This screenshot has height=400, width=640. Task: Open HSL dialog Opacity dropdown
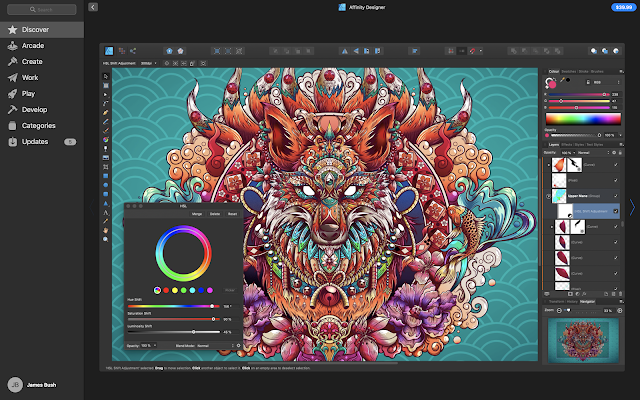(149, 346)
